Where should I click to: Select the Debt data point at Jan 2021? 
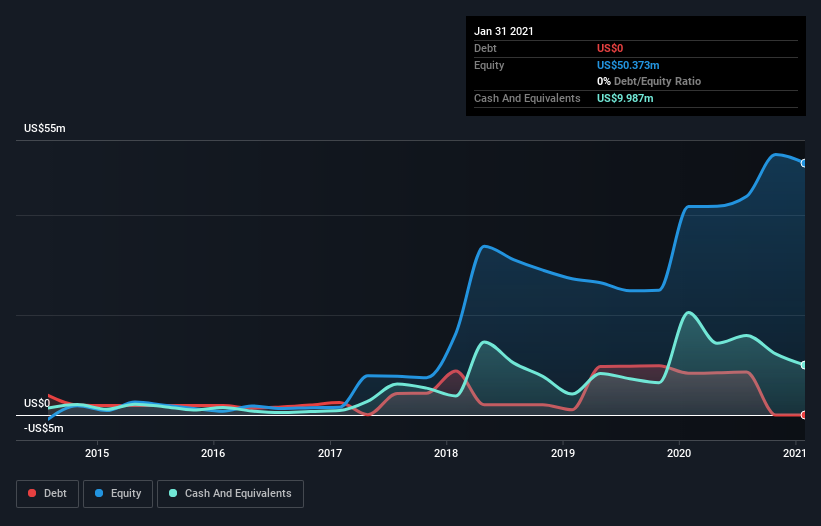coord(804,415)
